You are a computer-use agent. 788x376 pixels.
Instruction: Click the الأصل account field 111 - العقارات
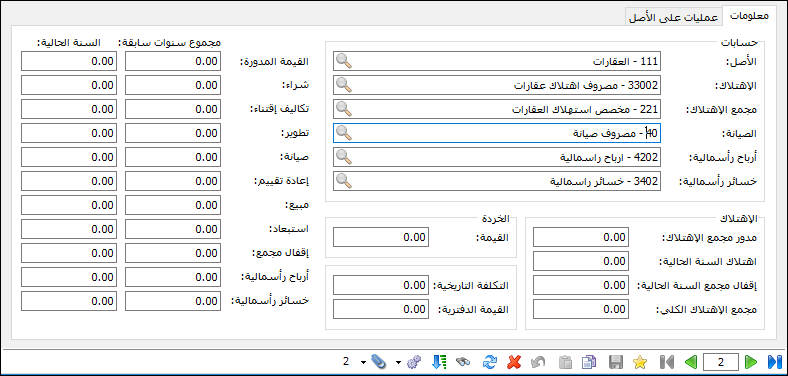pos(497,60)
